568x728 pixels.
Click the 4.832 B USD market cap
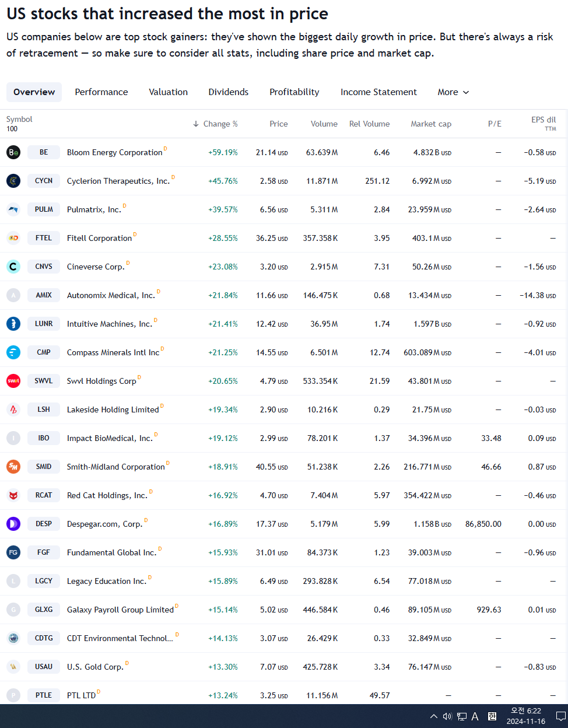(432, 152)
